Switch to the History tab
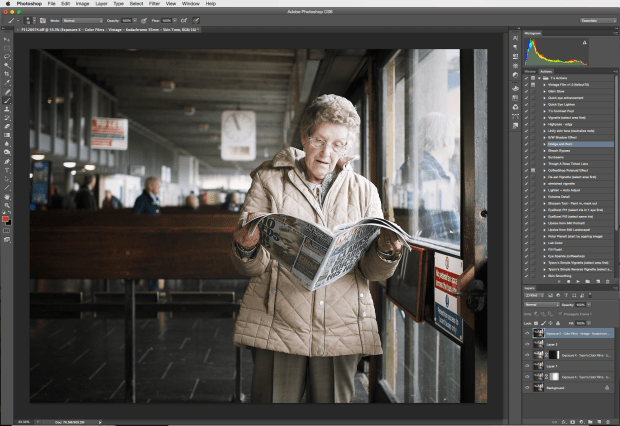The image size is (620, 426). tap(531, 71)
